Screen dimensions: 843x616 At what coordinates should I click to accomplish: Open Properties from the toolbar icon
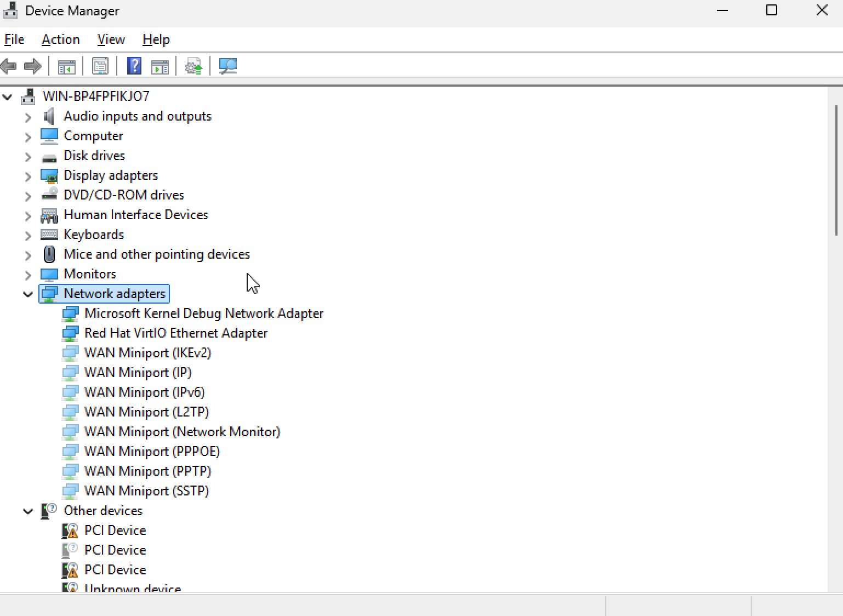pos(100,66)
